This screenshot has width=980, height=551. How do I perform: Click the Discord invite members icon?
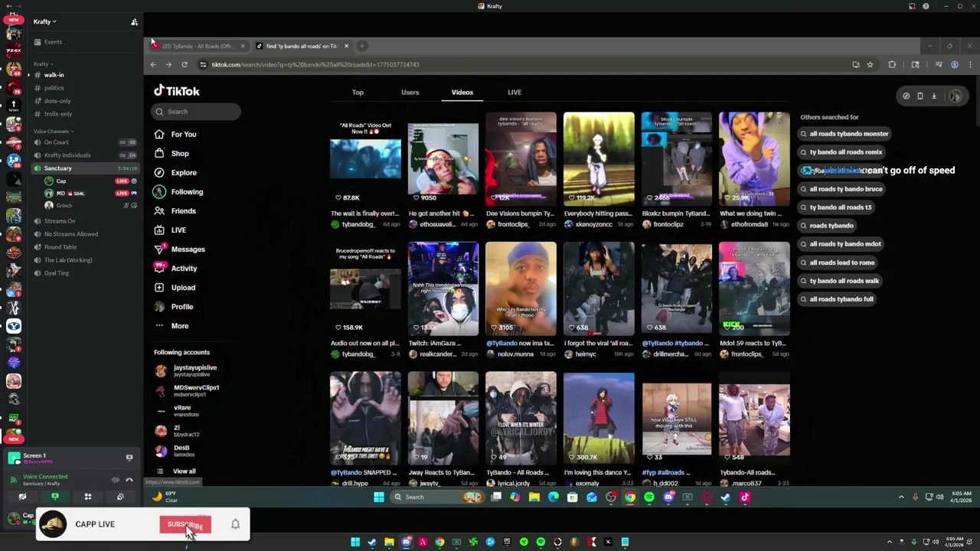[x=134, y=21]
